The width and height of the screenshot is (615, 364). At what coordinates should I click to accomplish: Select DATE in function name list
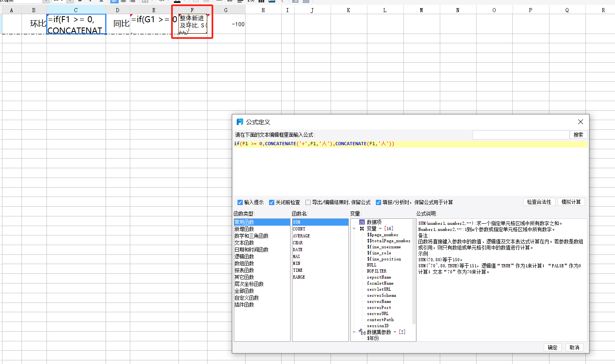click(298, 250)
